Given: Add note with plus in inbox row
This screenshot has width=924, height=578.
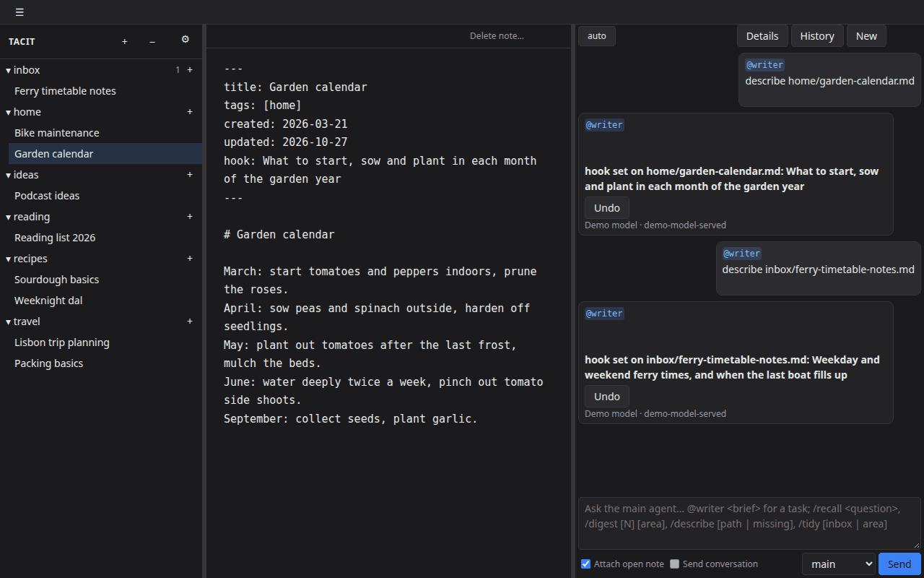Looking at the screenshot, I should pos(190,70).
